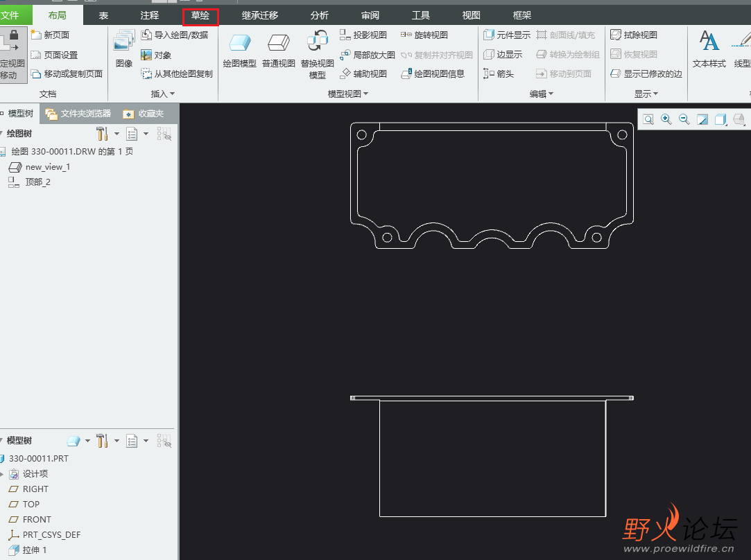Click the zoom in icon
The height and width of the screenshot is (560, 751).
(x=666, y=119)
